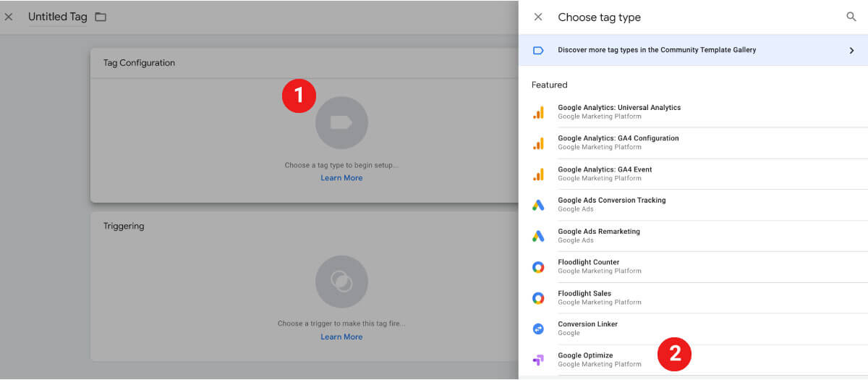Image resolution: width=868 pixels, height=380 pixels.
Task: Click Floodlight Sales ring icon
Action: coord(538,298)
